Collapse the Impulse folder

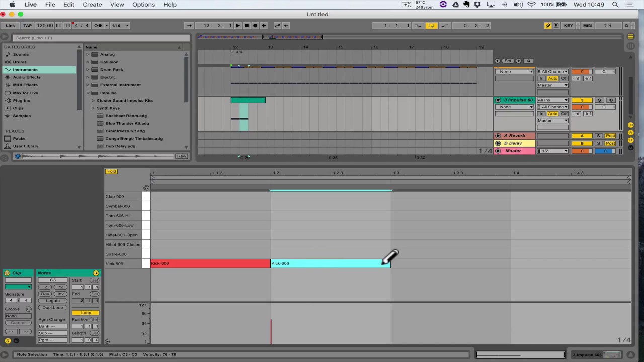[88, 93]
